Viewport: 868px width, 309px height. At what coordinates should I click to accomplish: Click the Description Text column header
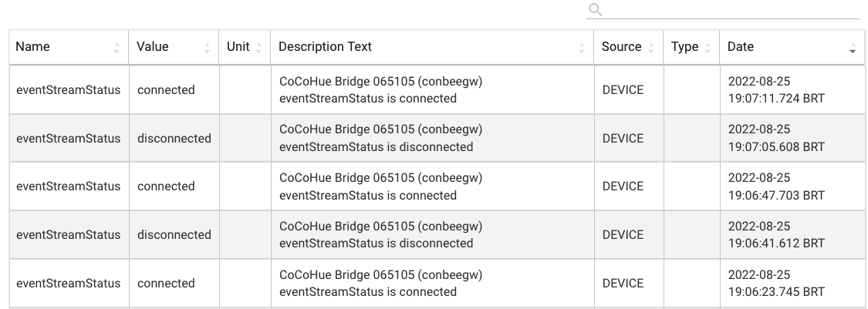coord(325,47)
